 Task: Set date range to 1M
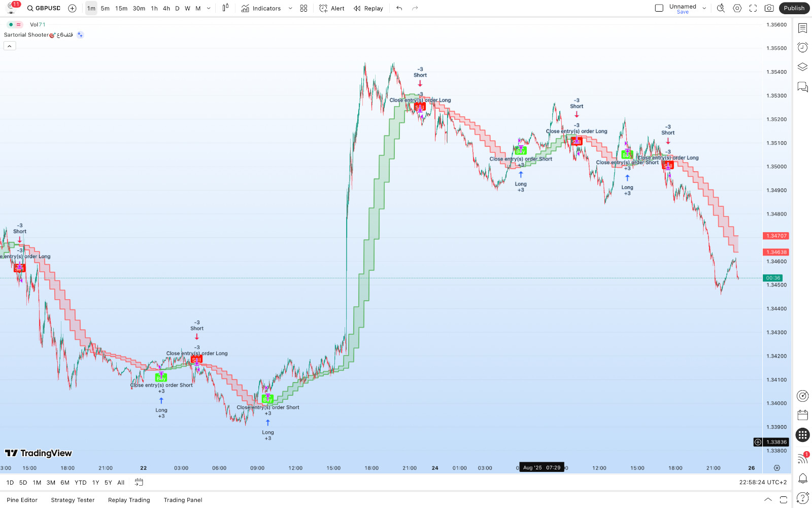pos(37,483)
